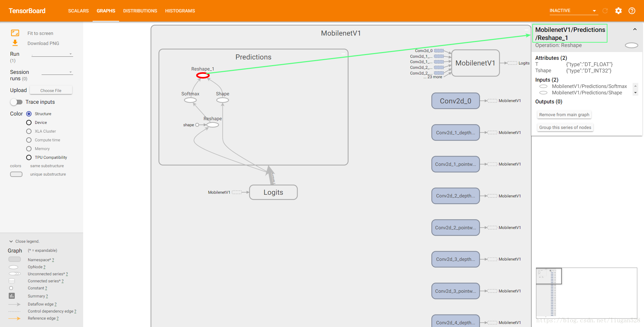
Task: Select the Conv2d_4_depth... node
Action: pyautogui.click(x=455, y=321)
